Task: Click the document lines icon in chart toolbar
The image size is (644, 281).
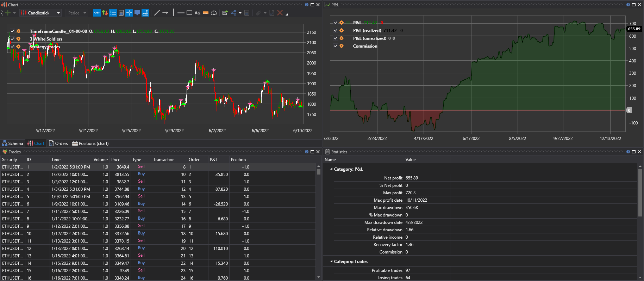Action: pyautogui.click(x=121, y=13)
